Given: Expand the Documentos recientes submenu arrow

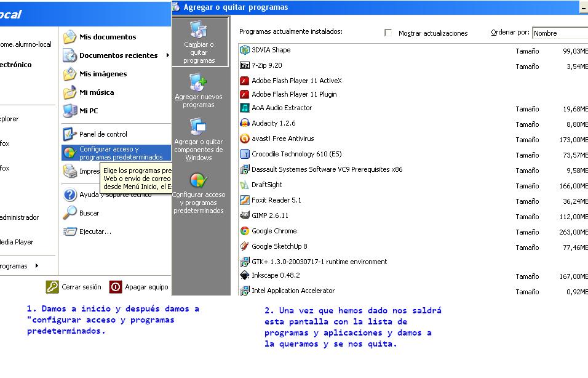Looking at the screenshot, I should pyautogui.click(x=168, y=55).
